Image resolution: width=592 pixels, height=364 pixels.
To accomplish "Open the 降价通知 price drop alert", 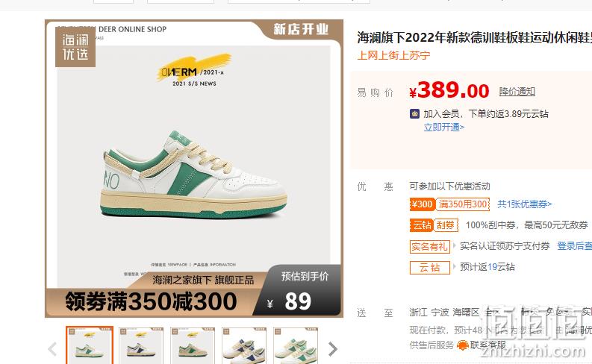I will point(517,91).
